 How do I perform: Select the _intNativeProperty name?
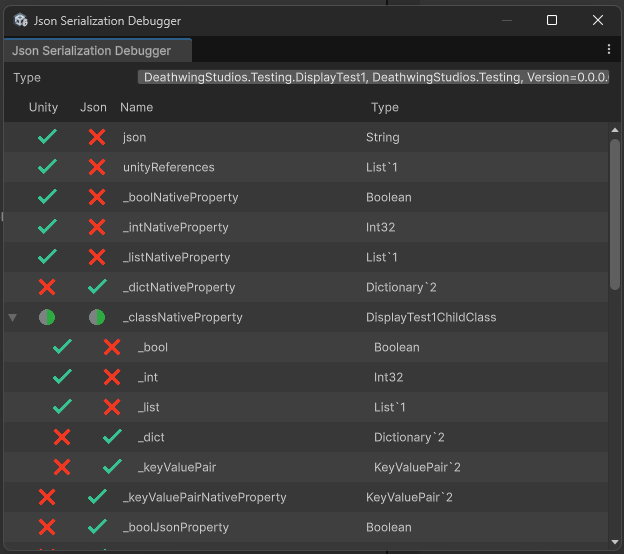pos(176,227)
